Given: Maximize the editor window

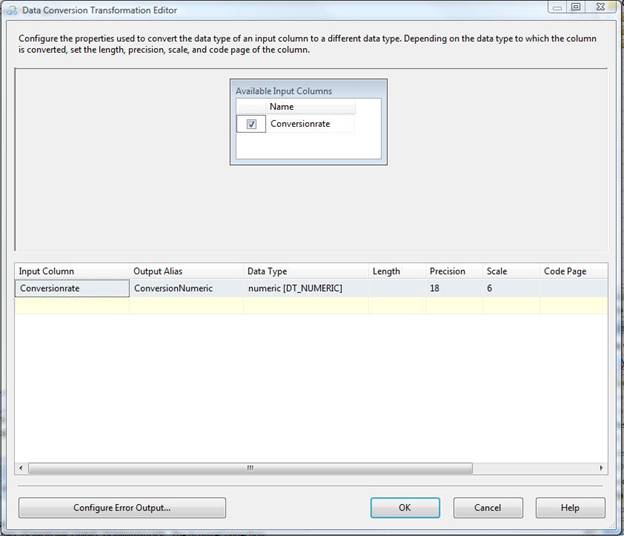Looking at the screenshot, I should 576,7.
